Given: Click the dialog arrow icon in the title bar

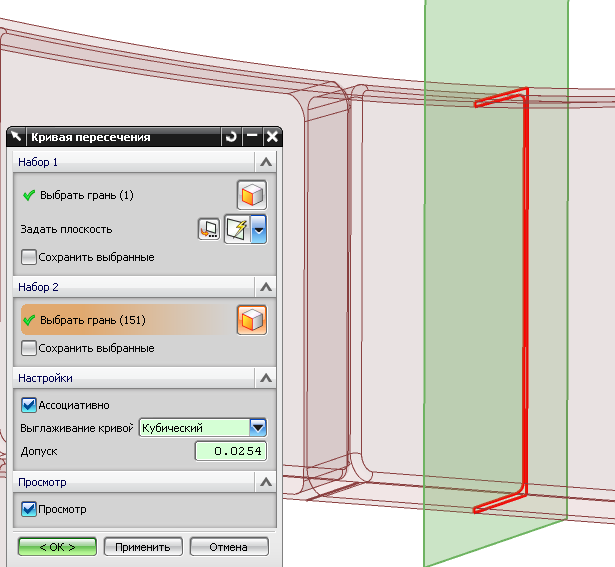Looking at the screenshot, I should pos(16,137).
